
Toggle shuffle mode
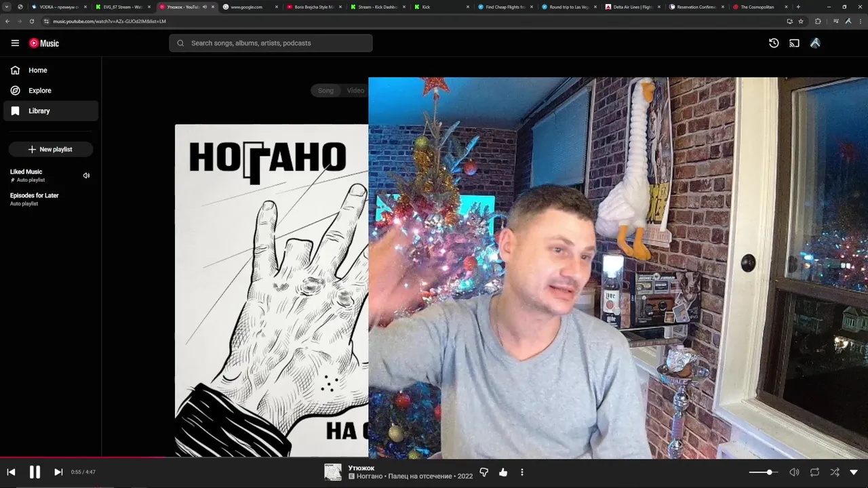(x=835, y=472)
